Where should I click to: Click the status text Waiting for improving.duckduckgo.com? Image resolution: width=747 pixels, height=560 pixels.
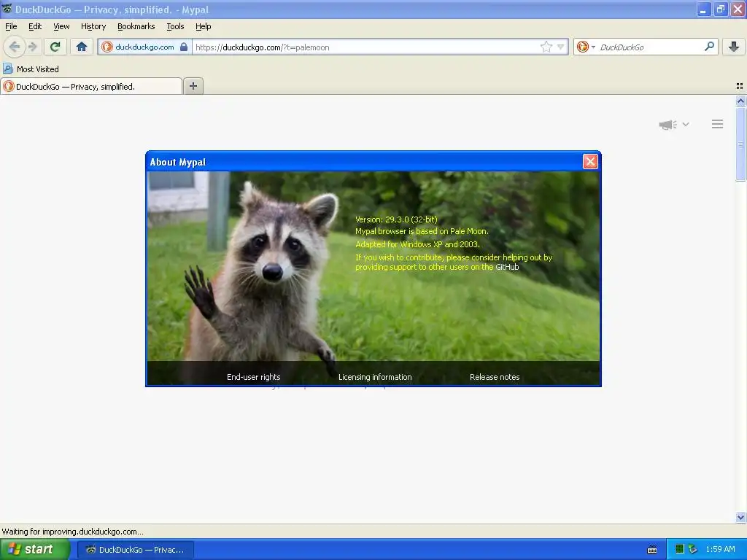tap(72, 532)
